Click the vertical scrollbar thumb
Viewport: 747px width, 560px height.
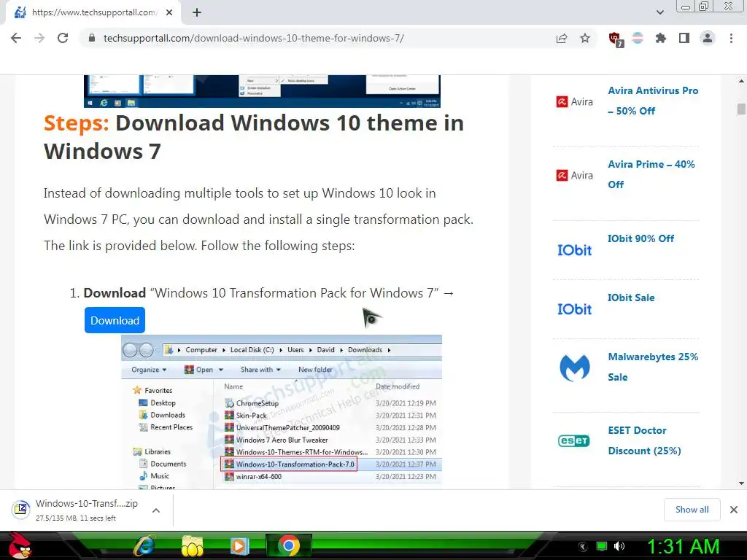pyautogui.click(x=741, y=109)
